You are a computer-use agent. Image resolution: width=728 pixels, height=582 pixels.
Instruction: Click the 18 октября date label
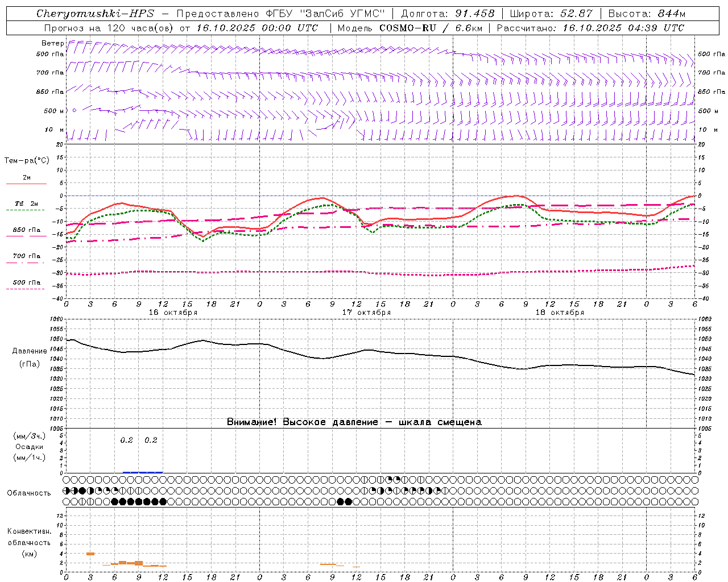pos(560,313)
